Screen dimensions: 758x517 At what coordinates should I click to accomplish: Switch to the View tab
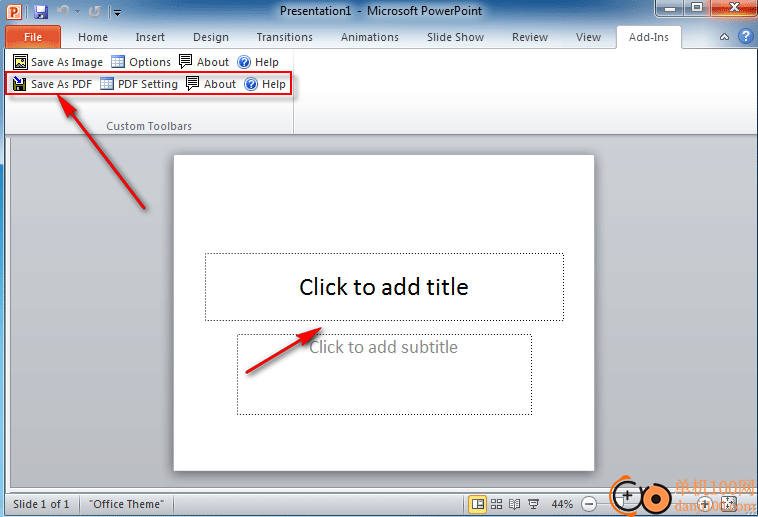point(588,37)
